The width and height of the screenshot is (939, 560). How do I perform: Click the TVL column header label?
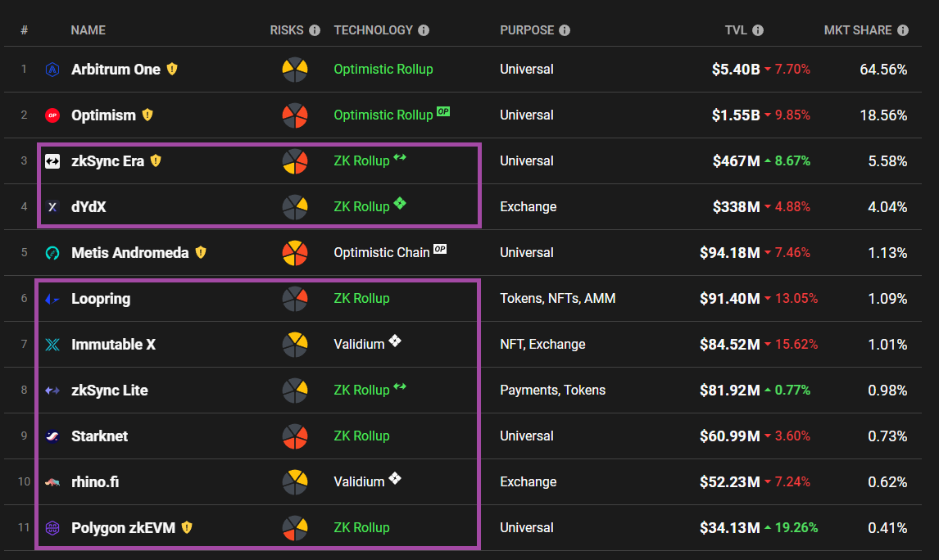tap(736, 30)
